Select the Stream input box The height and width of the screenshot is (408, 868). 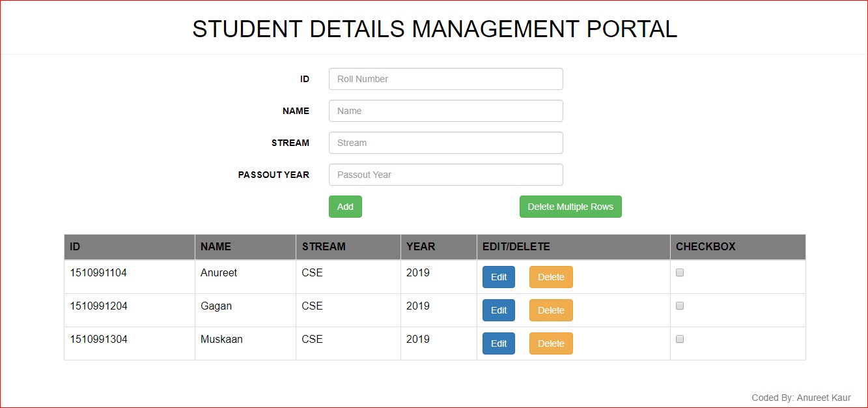point(445,143)
